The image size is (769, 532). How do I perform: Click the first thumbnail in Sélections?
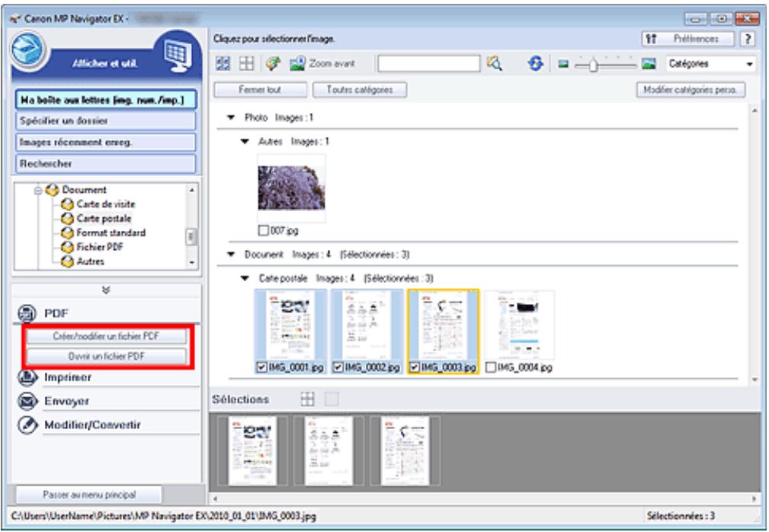pos(252,451)
